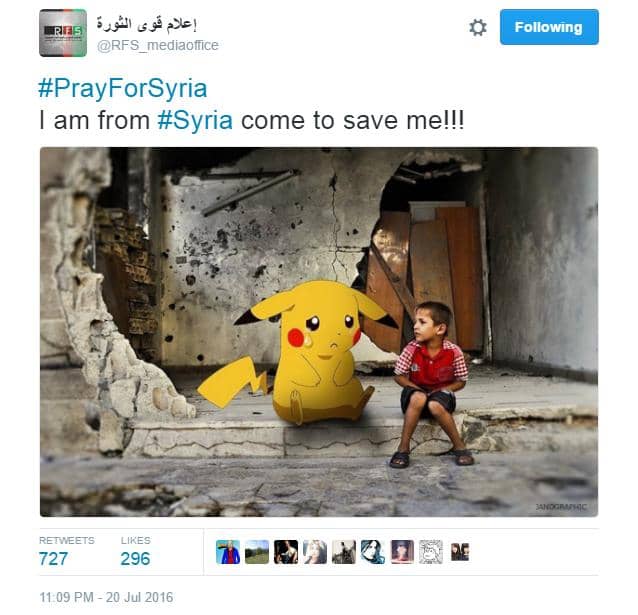Image resolution: width=638 pixels, height=615 pixels.
Task: Open sixth liker avatar with dark-haired woman
Action: coord(373,552)
